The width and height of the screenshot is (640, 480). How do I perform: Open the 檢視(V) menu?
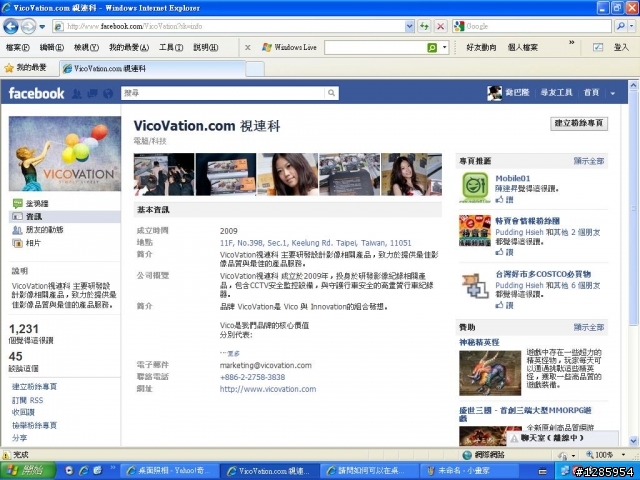pyautogui.click(x=86, y=47)
